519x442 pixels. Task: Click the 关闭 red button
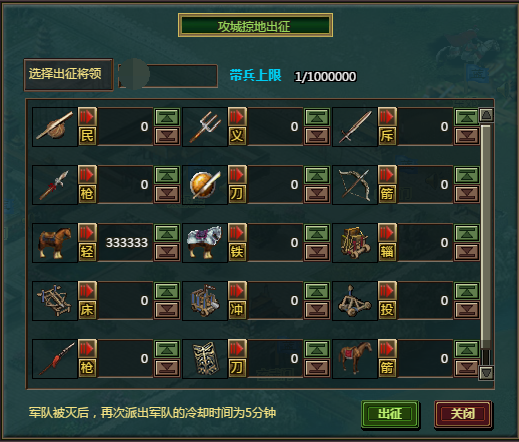point(463,414)
